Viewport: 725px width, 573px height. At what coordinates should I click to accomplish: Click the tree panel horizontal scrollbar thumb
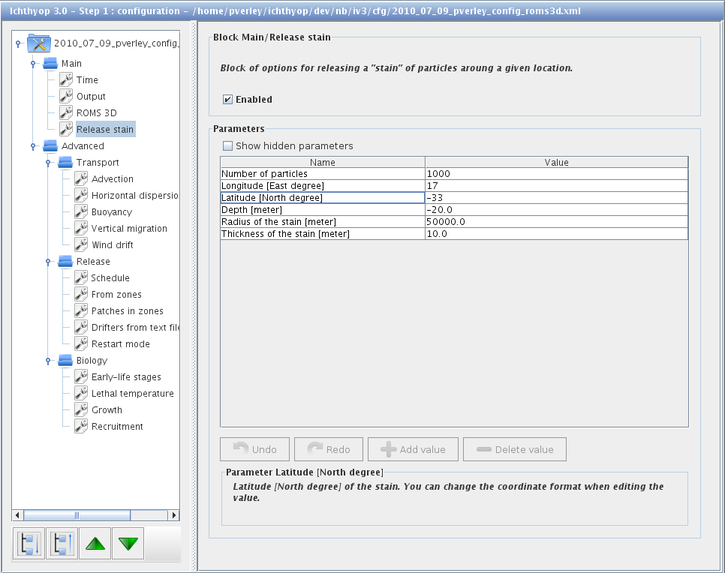click(77, 515)
